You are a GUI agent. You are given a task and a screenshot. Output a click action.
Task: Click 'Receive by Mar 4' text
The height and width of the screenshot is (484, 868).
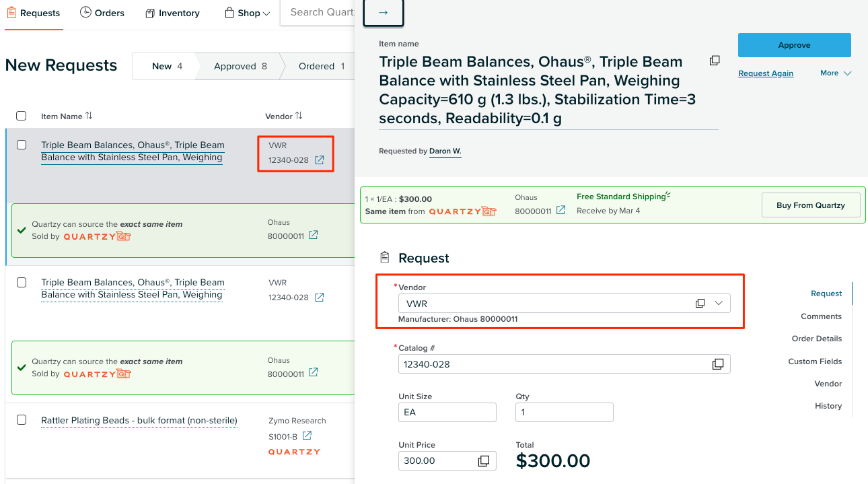pos(608,211)
